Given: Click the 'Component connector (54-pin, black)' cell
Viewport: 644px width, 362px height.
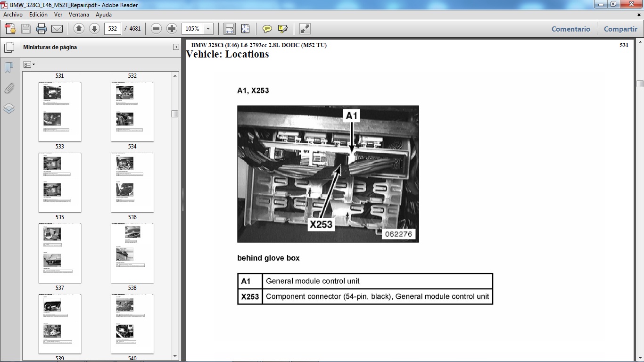Looking at the screenshot, I should click(377, 296).
